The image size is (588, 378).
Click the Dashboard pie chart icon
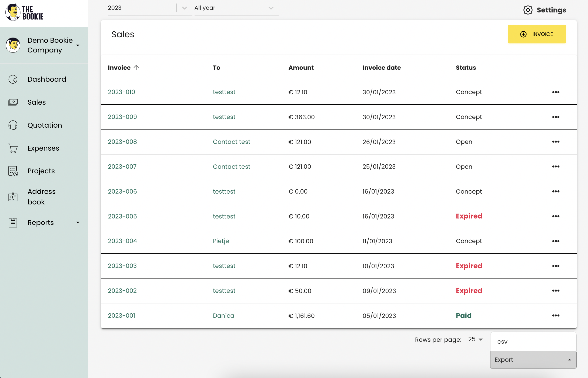point(13,79)
